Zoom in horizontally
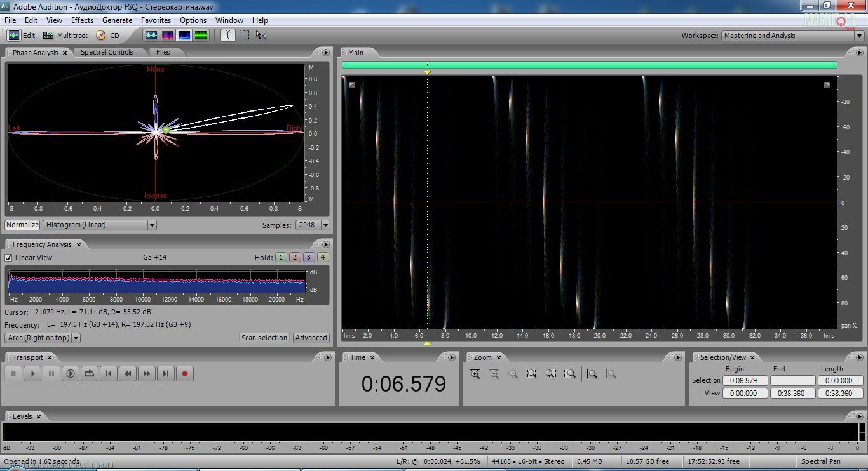This screenshot has width=868, height=471. (475, 374)
